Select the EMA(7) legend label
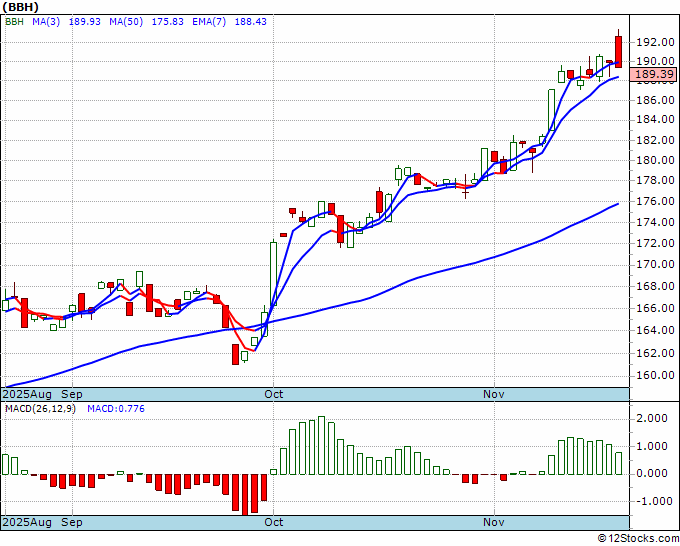This screenshot has width=680, height=546. tap(209, 22)
